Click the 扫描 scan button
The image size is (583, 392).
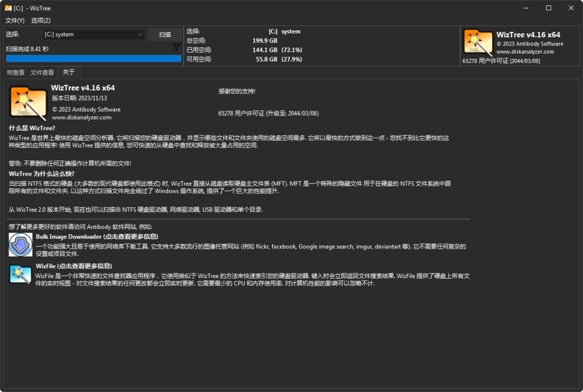pyautogui.click(x=165, y=35)
